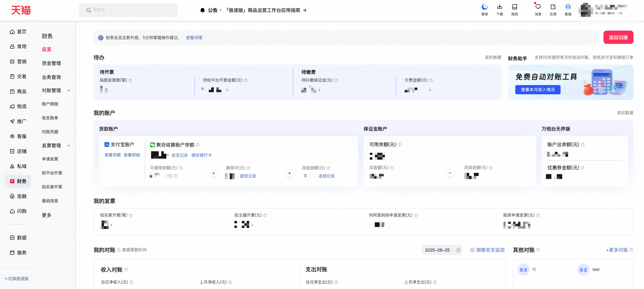Expand arrow next to 给买家开票 value
This screenshot has width=644, height=289.
click(111, 225)
